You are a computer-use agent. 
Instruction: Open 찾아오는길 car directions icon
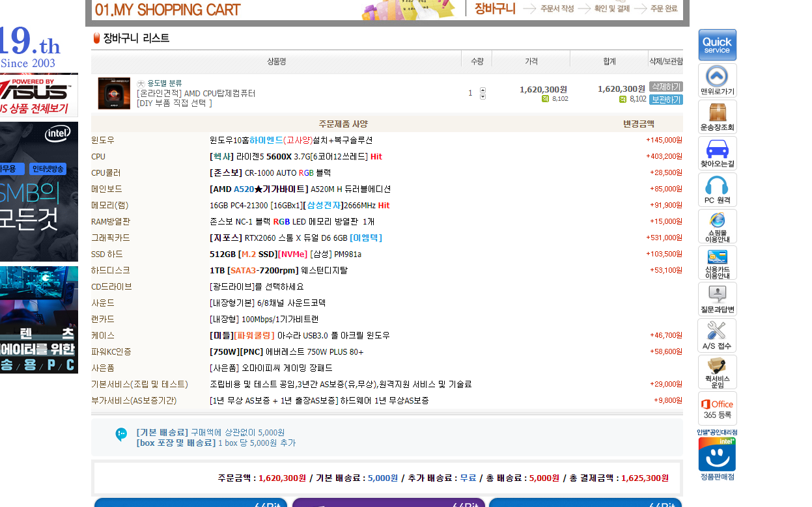[717, 154]
